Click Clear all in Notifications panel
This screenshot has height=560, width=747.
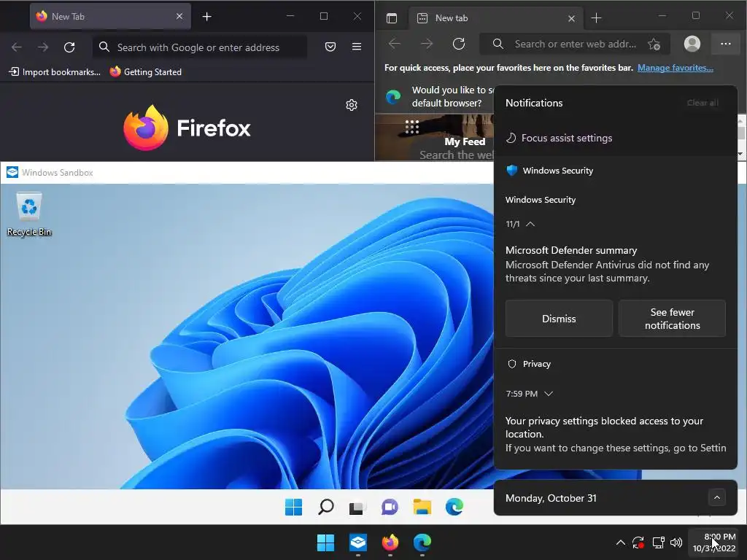pos(703,103)
